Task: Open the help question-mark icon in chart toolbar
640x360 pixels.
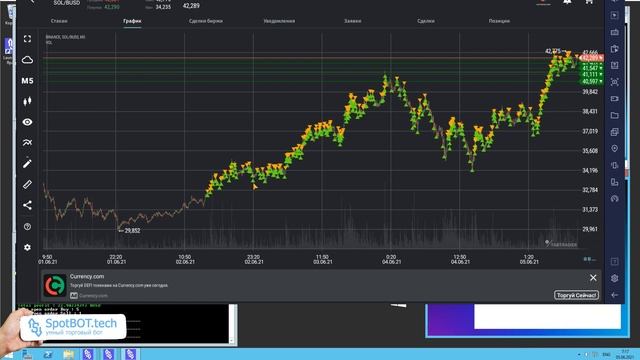Action: click(x=27, y=227)
